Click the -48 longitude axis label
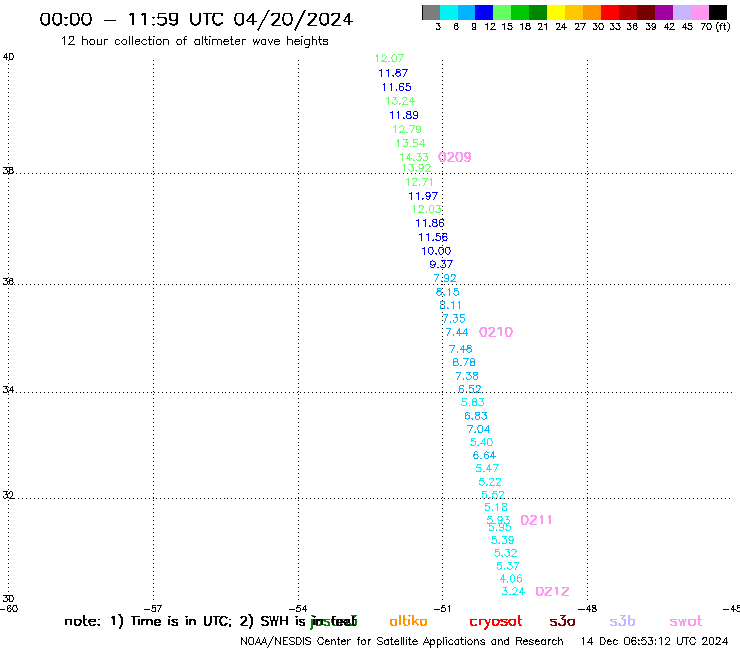740x650 pixels. 588,609
